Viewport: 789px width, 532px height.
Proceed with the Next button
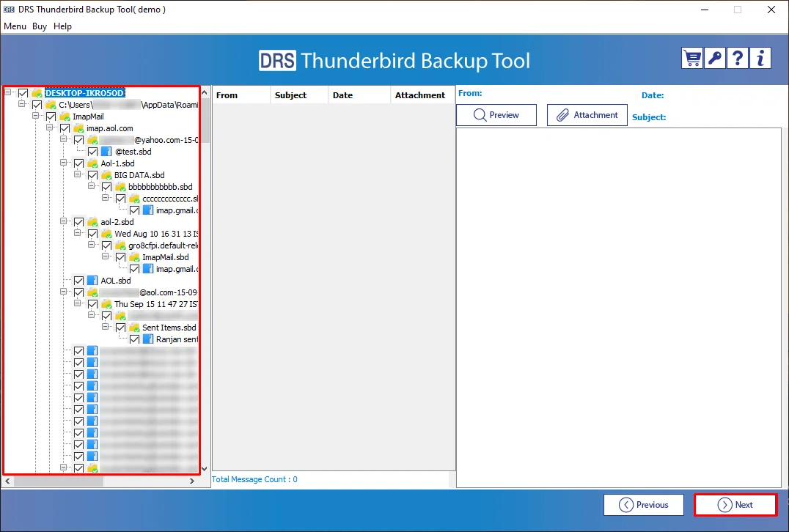click(735, 505)
